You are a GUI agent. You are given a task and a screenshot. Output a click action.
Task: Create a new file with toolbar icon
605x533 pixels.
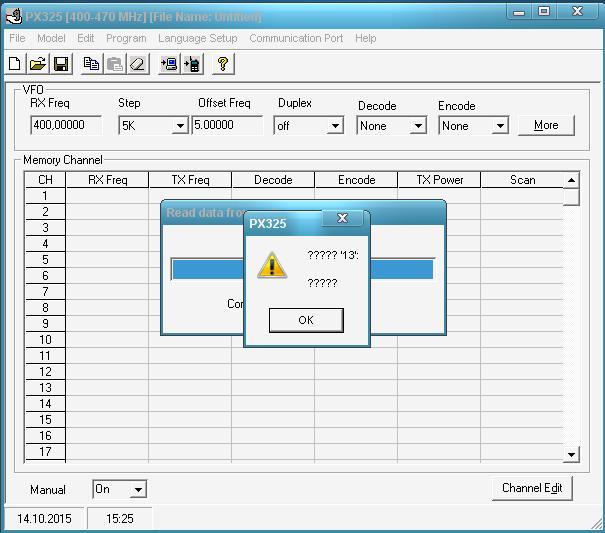pyautogui.click(x=15, y=64)
